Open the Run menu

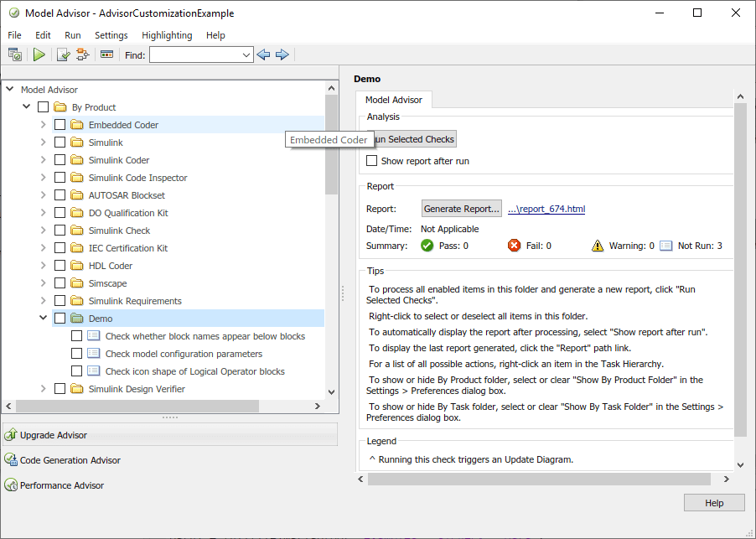point(73,35)
